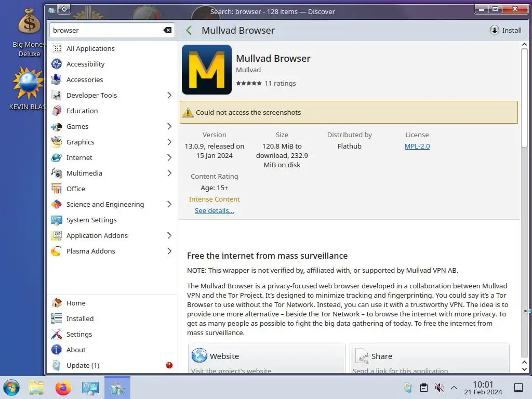Expand the Graphics subcategories
The height and width of the screenshot is (399, 532).
[x=169, y=142]
